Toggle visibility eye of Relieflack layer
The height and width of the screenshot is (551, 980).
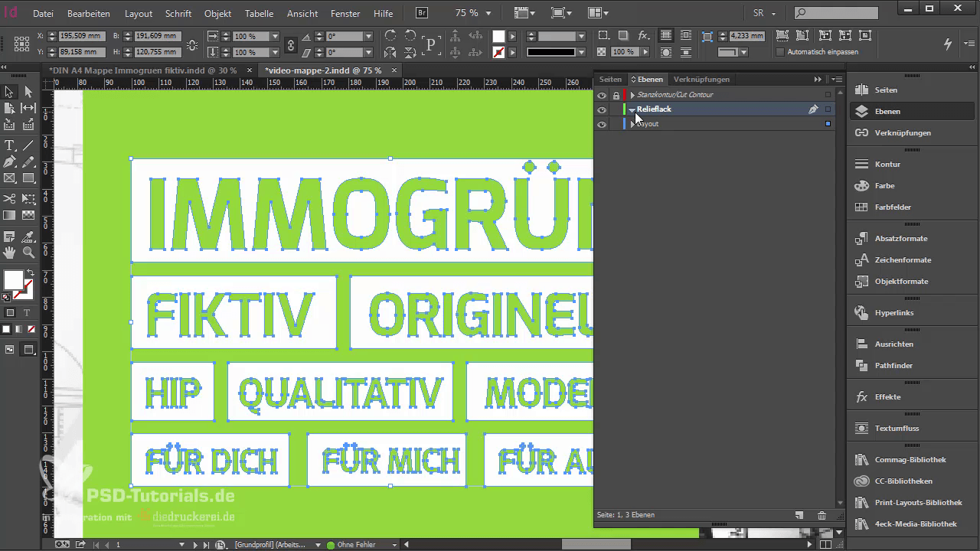[602, 109]
